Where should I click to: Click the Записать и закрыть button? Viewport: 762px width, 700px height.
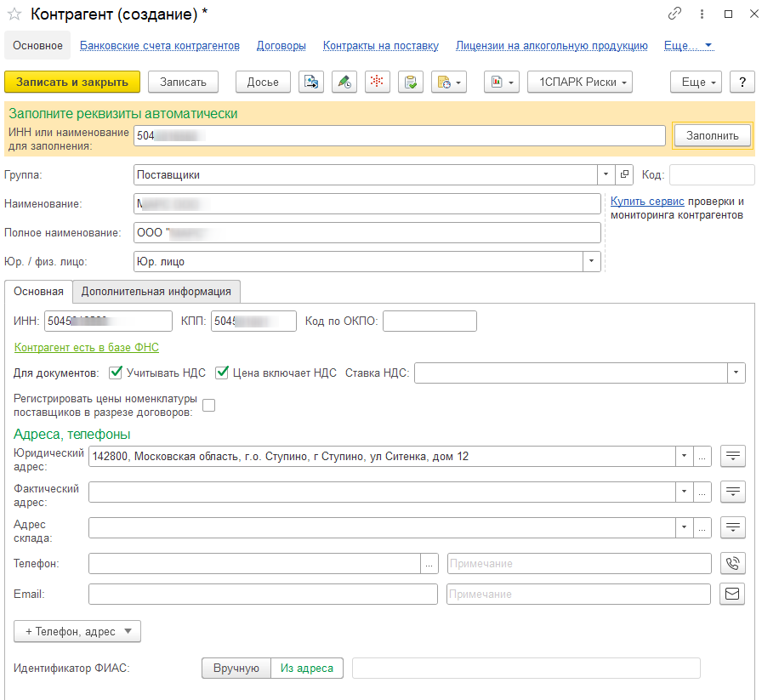coord(72,82)
